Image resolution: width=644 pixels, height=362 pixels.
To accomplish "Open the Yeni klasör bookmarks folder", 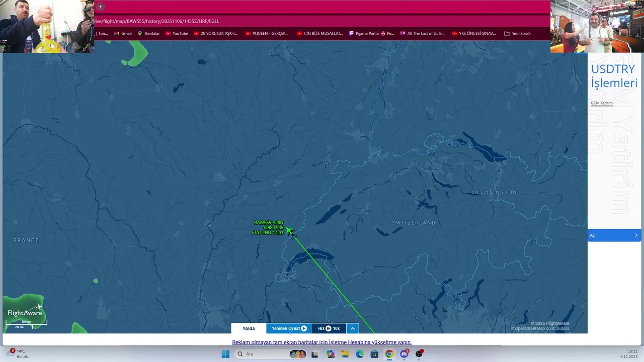I will pos(517,34).
